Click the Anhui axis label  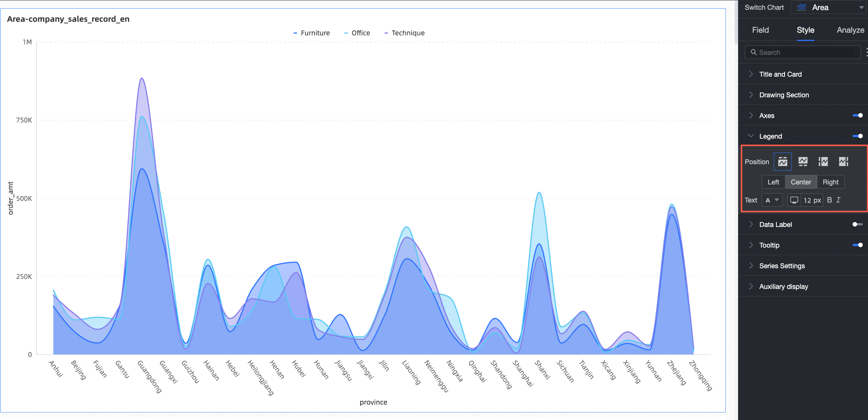[x=56, y=369]
